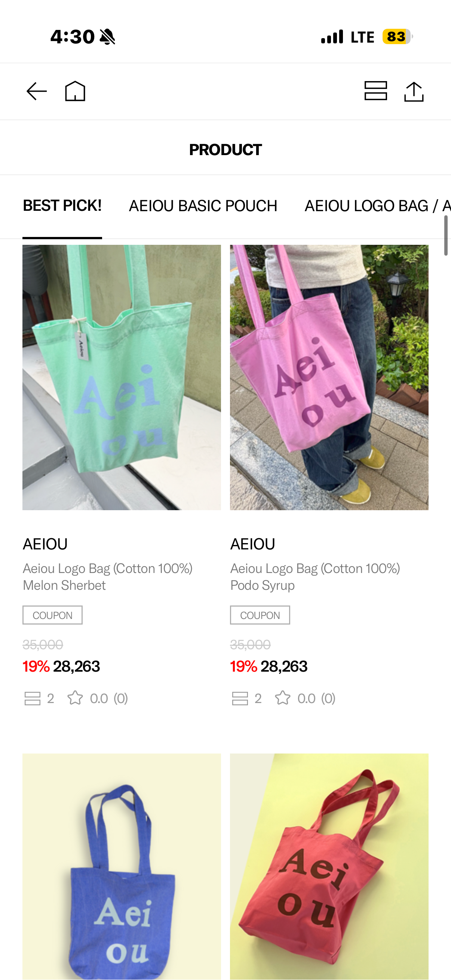The height and width of the screenshot is (980, 451).
Task: Open mint green tote bag photo
Action: pyautogui.click(x=122, y=377)
